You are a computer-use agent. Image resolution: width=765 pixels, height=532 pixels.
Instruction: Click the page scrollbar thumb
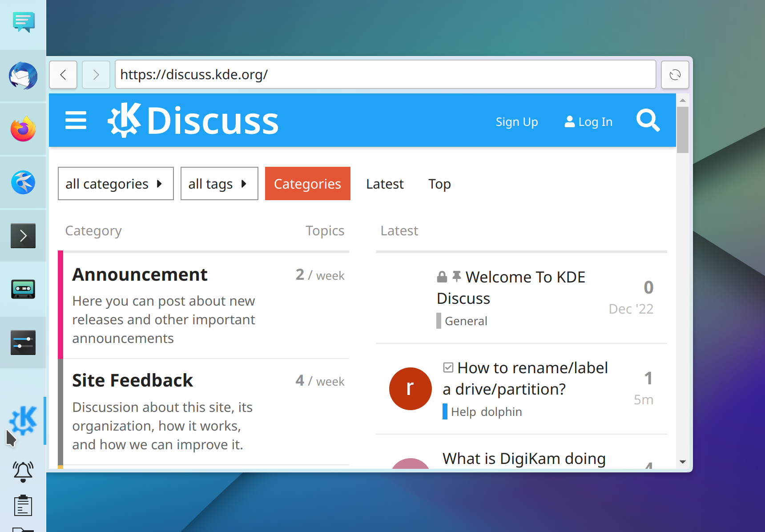(x=683, y=130)
